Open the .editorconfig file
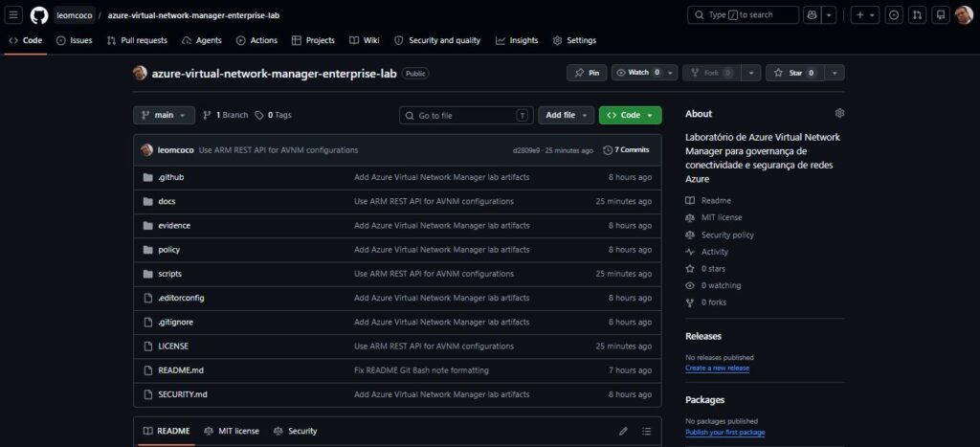Viewport: 980px width, 447px height. click(181, 298)
